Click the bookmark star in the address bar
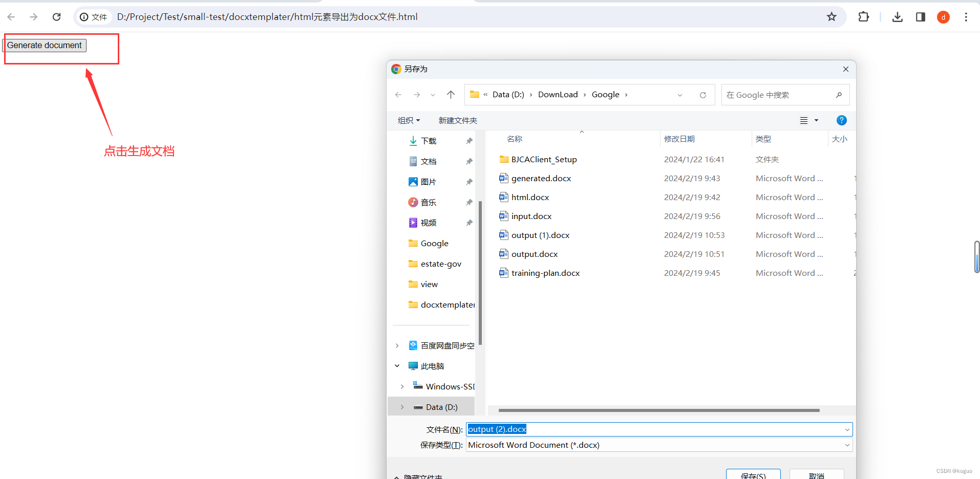980x479 pixels. (x=832, y=17)
